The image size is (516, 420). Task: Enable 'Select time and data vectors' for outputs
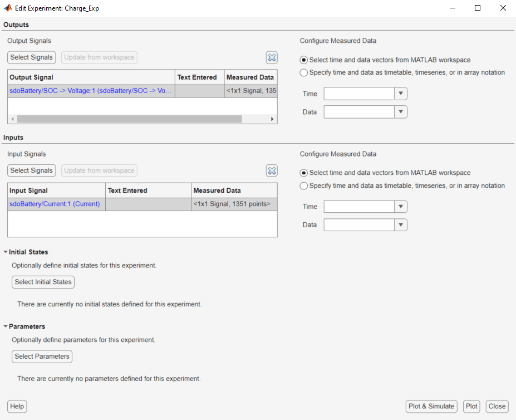(303, 60)
